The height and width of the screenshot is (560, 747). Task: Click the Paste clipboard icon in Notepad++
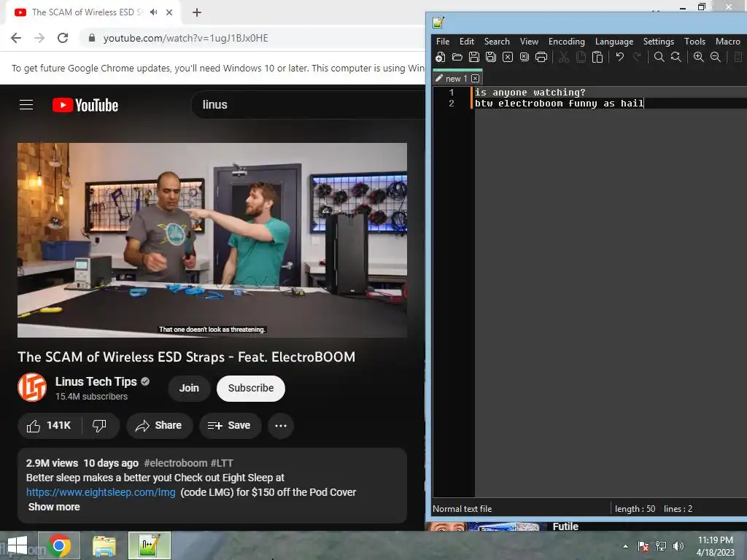(597, 57)
